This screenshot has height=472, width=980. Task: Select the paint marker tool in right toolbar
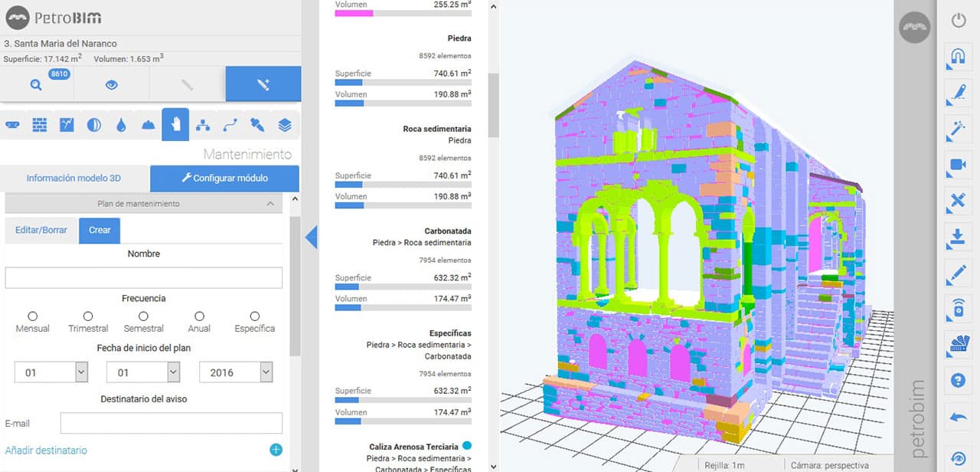pyautogui.click(x=959, y=93)
